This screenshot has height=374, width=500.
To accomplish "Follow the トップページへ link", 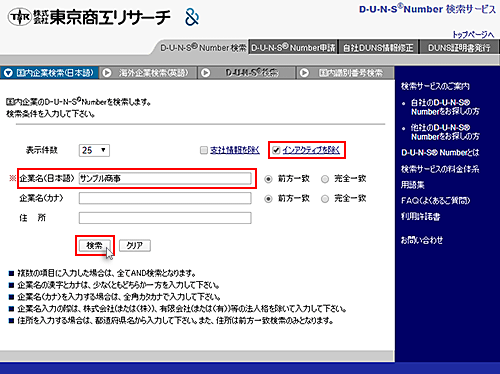I will pyautogui.click(x=473, y=34).
